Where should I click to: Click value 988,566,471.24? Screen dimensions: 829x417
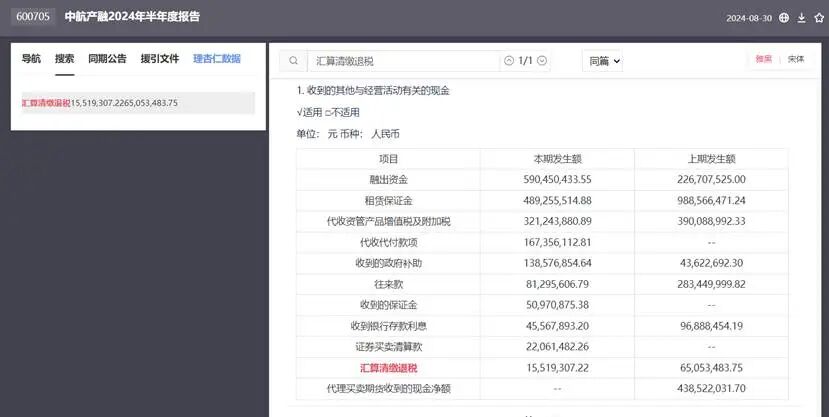coord(711,201)
